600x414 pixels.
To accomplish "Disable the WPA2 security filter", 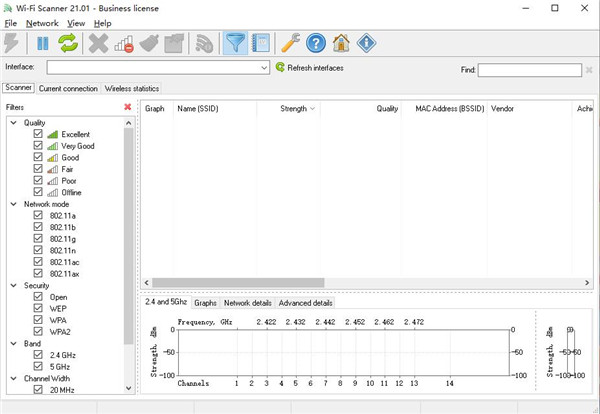I will click(x=38, y=331).
